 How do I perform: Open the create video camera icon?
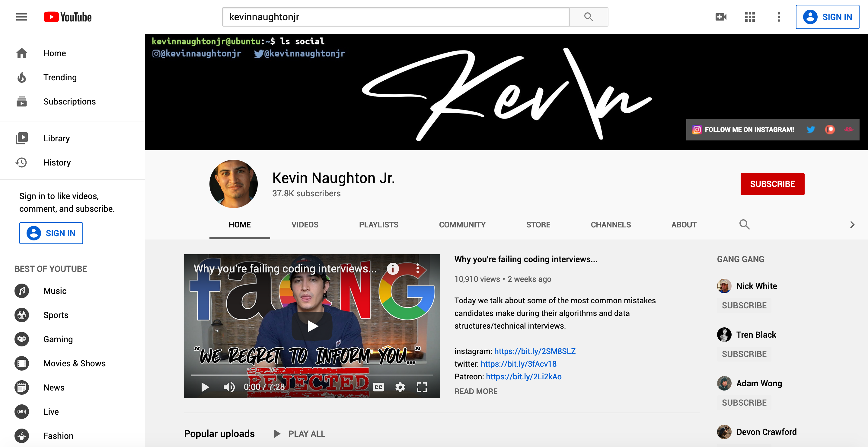coord(721,17)
